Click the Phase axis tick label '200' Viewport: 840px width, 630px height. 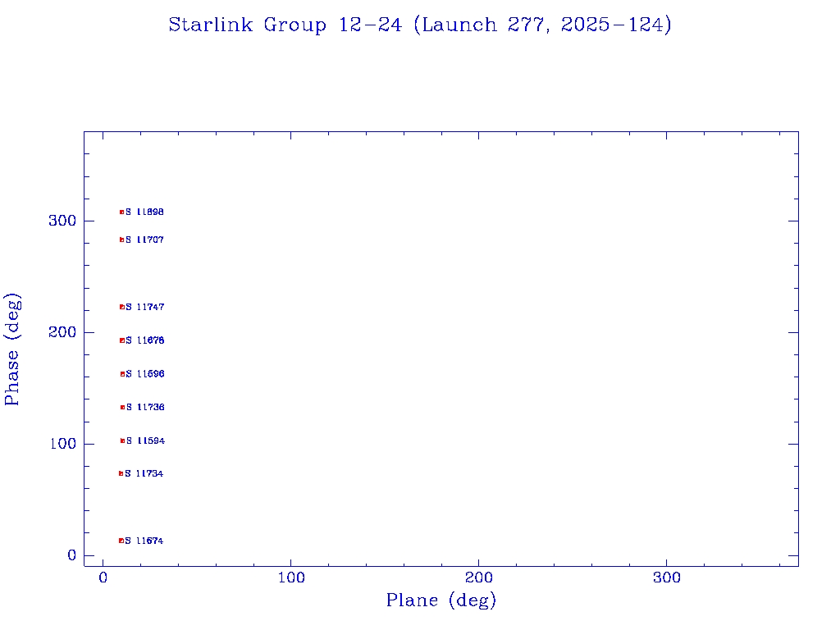point(62,332)
